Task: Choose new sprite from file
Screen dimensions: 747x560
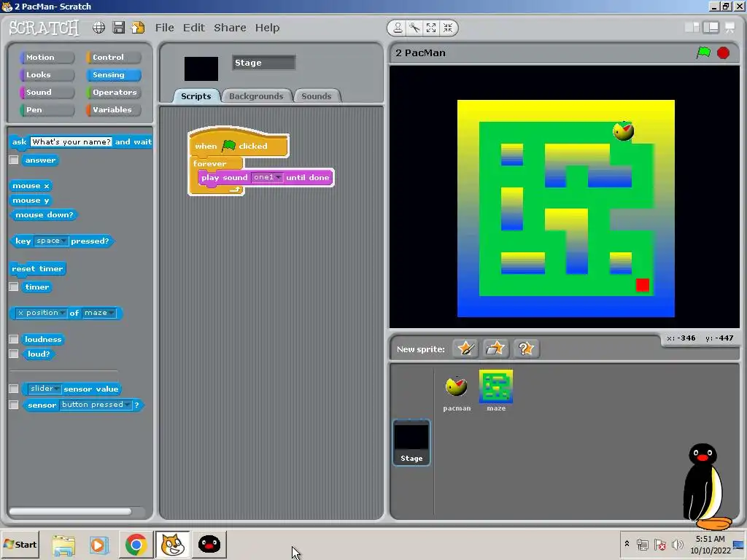Action: pos(495,349)
